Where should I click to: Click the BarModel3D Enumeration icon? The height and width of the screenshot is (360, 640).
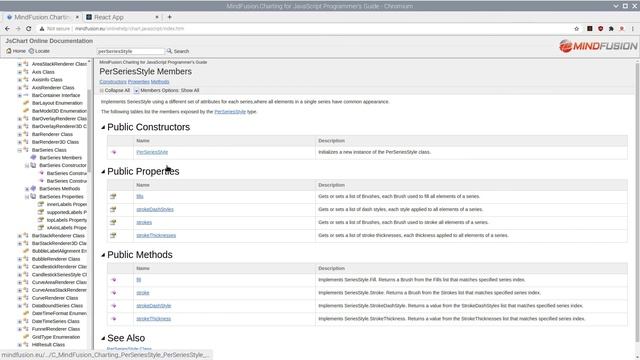[26, 111]
